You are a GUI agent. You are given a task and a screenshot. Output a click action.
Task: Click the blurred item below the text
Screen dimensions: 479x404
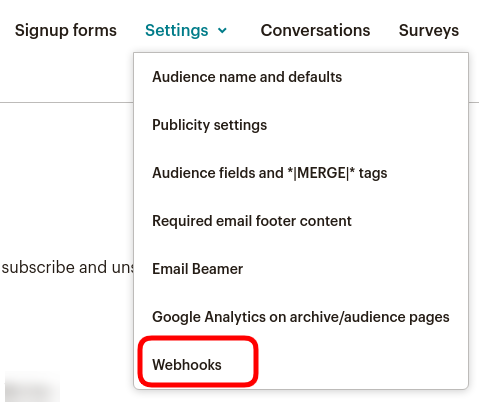(32, 387)
